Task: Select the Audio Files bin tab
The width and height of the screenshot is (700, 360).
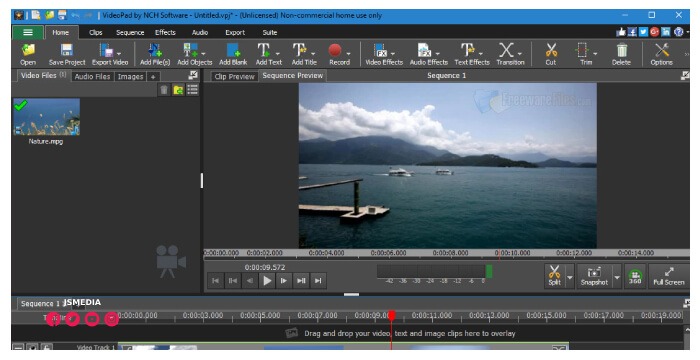Action: tap(92, 76)
